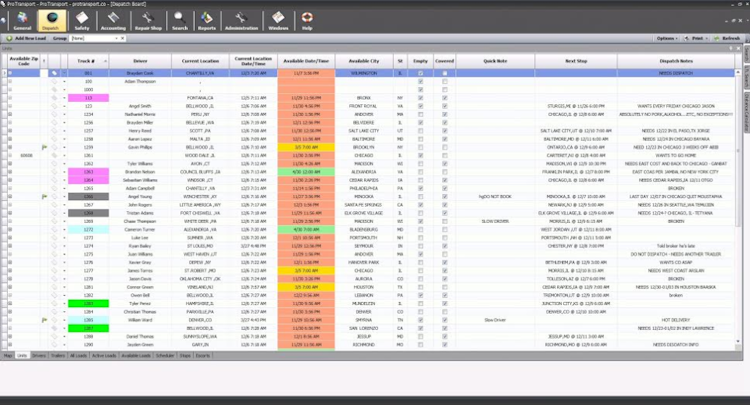The width and height of the screenshot is (750, 405).
Task: Toggle Covered checkbox for Angel Smith
Action: 444,106
